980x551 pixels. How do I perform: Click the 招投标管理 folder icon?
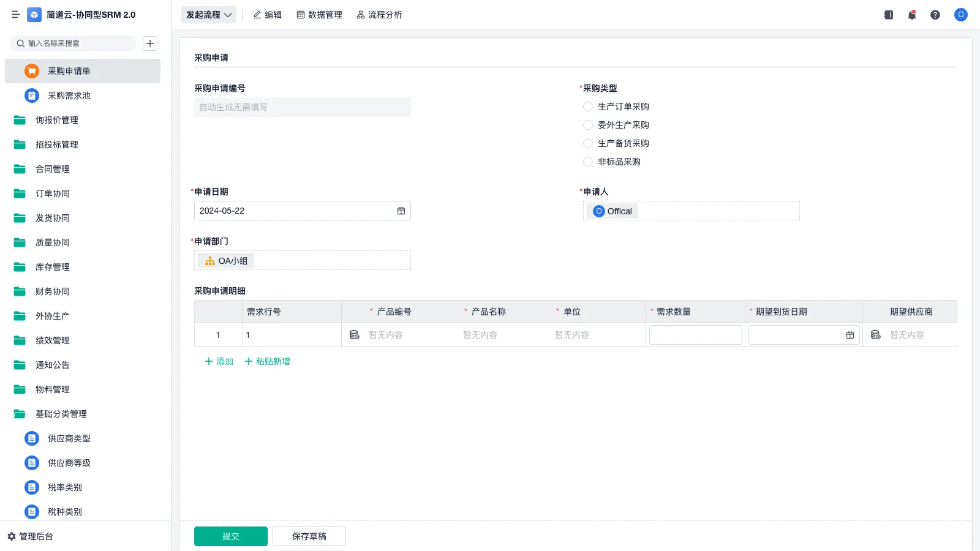[x=20, y=144]
